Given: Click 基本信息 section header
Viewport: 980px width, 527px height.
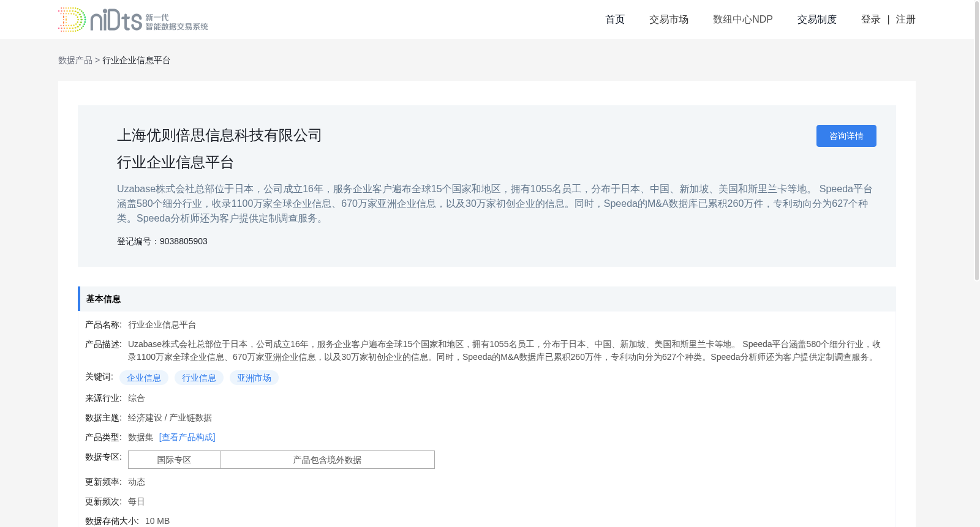Looking at the screenshot, I should 487,299.
